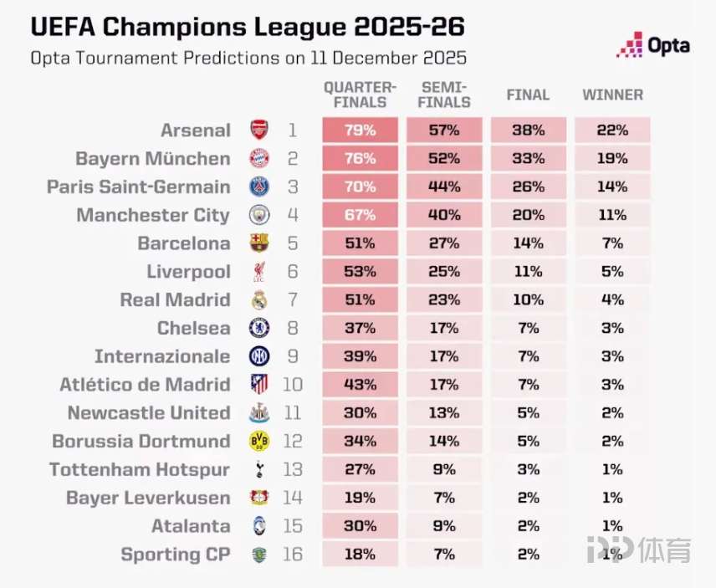
Task: Click the Borussia Dortmund BVB badge
Action: click(x=259, y=442)
